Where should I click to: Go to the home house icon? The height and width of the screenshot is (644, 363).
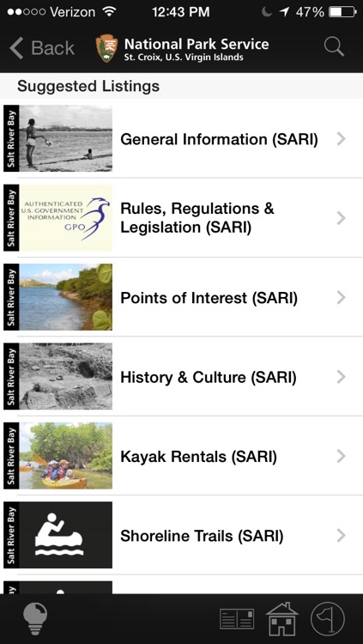click(282, 619)
